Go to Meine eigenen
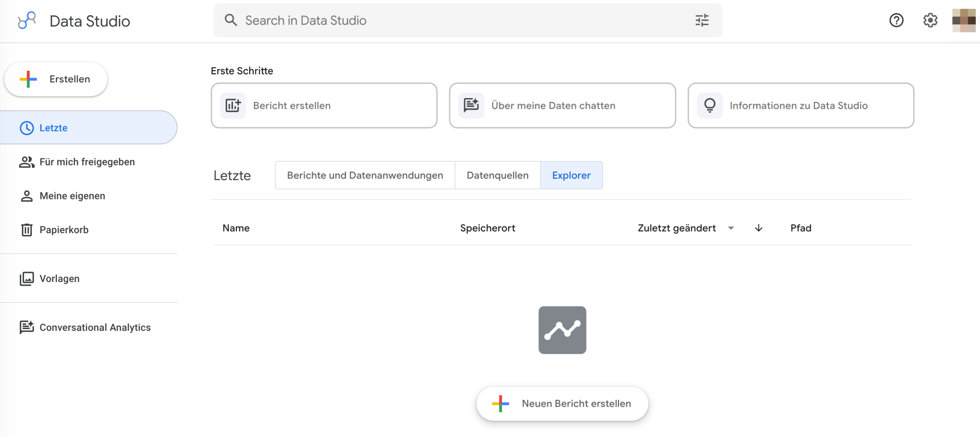Viewport: 980px width, 437px height. (88, 196)
